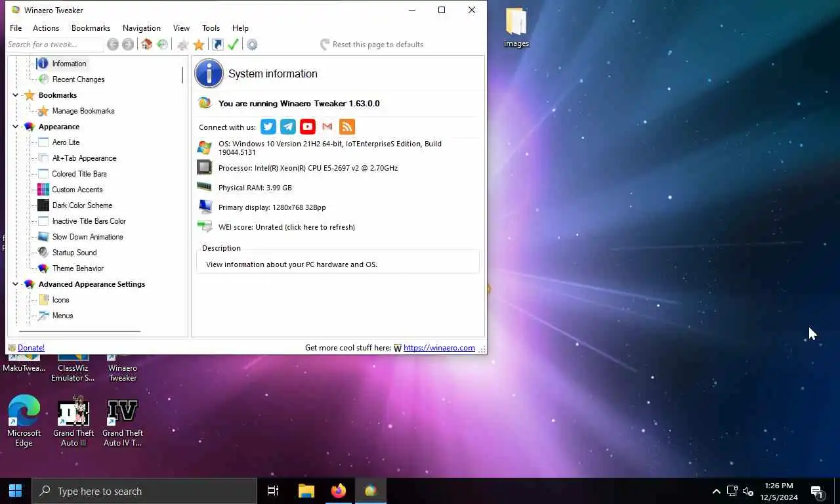
Task: Open the Help menu
Action: pos(240,28)
